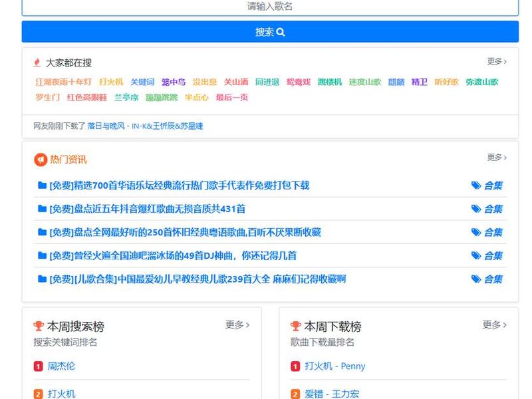Screen dimensions: 532x399
Task: Select the 麒麟 hot search tag
Action: (x=396, y=82)
